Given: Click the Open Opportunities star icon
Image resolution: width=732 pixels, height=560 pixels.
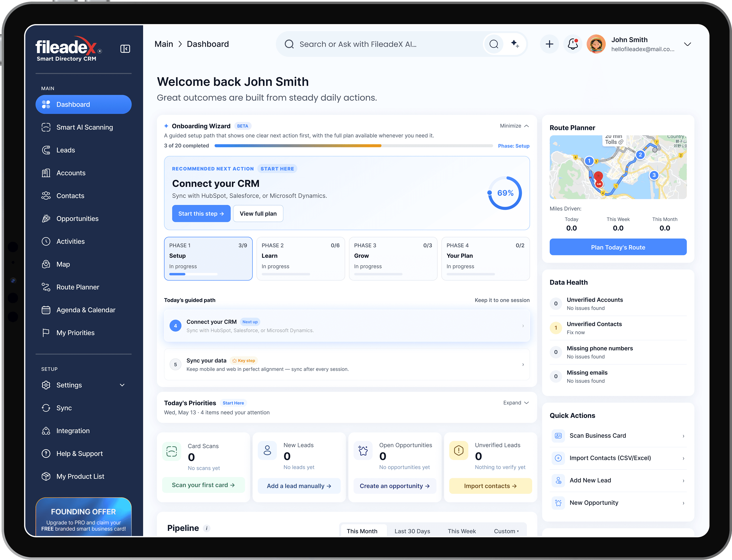Looking at the screenshot, I should click(363, 450).
